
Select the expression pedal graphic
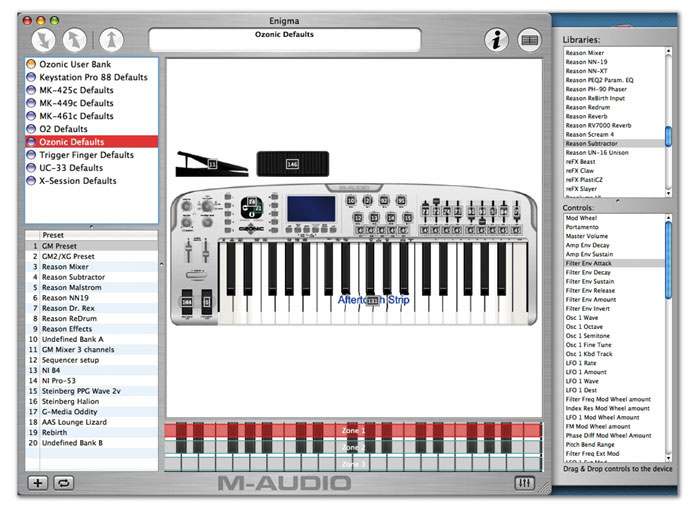coord(211,164)
